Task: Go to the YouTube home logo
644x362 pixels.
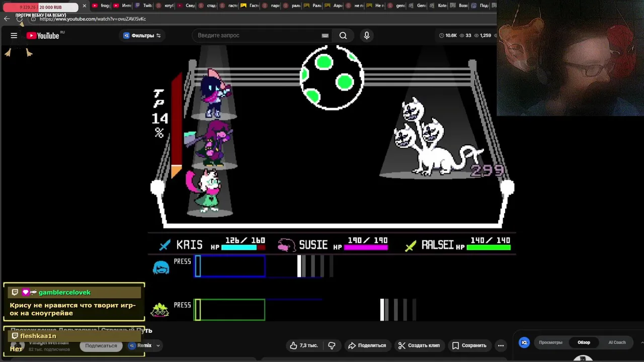Action: click(43, 36)
